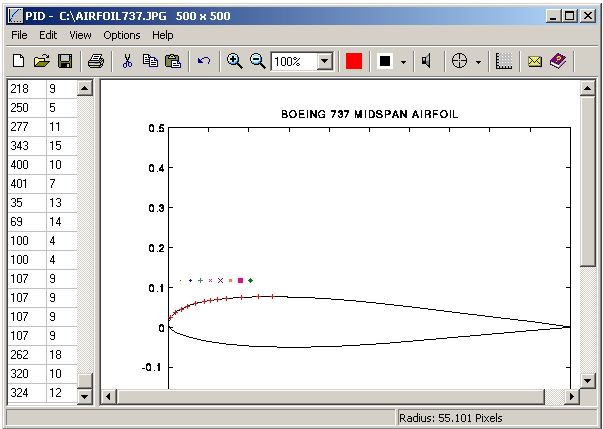
Task: Select the cell with value 35
Action: tap(27, 203)
